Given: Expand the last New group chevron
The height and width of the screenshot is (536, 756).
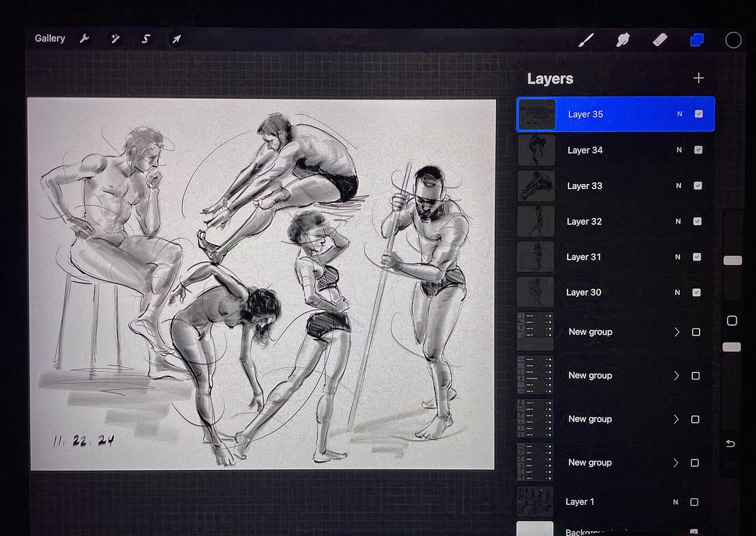Looking at the screenshot, I should (x=676, y=463).
